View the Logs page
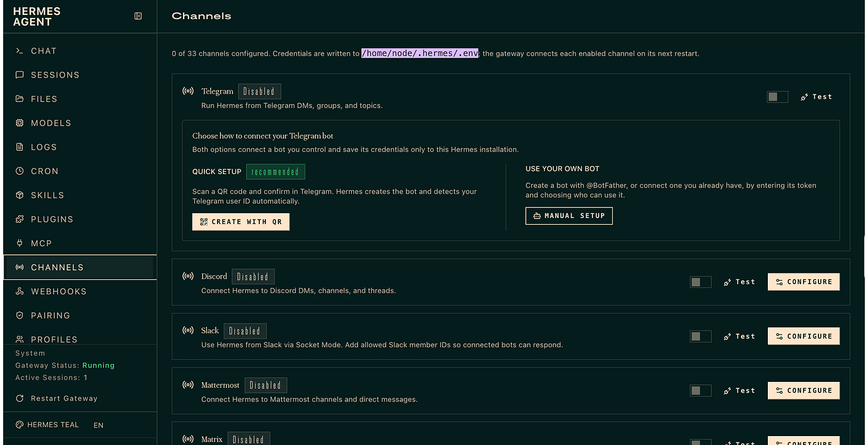This screenshot has width=868, height=445. [79, 147]
